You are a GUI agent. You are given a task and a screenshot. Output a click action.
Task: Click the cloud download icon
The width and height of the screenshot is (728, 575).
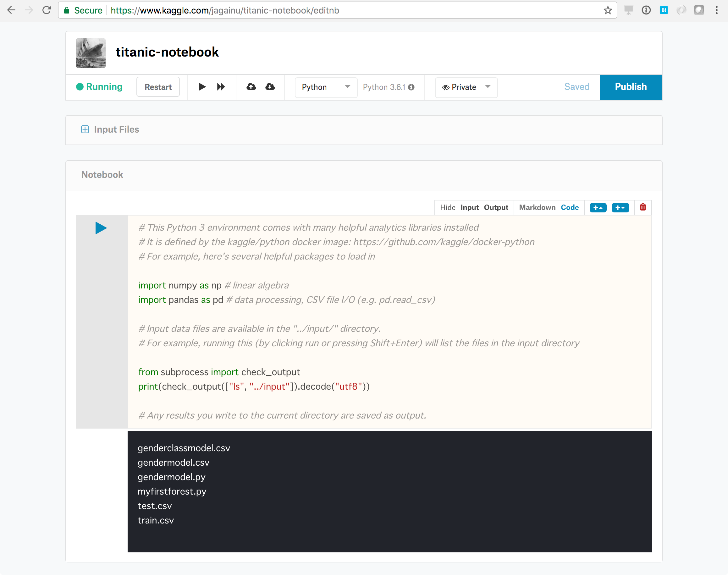270,87
